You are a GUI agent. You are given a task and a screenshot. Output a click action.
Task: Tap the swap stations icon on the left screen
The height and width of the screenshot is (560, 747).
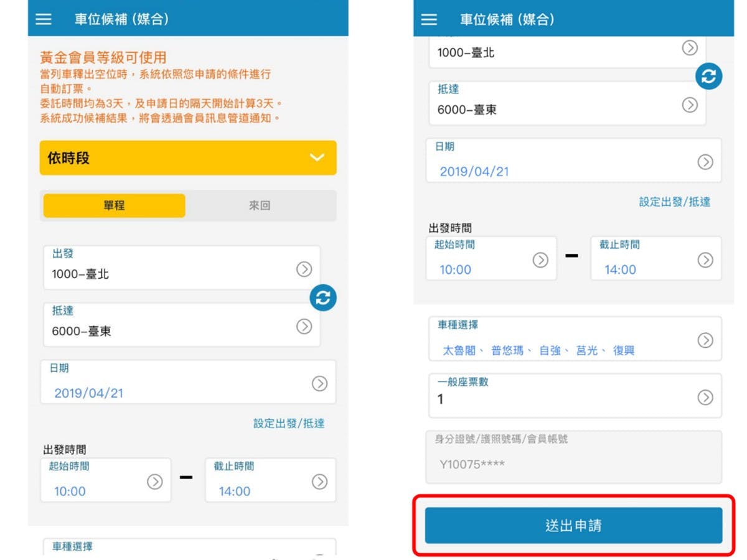pos(323,298)
